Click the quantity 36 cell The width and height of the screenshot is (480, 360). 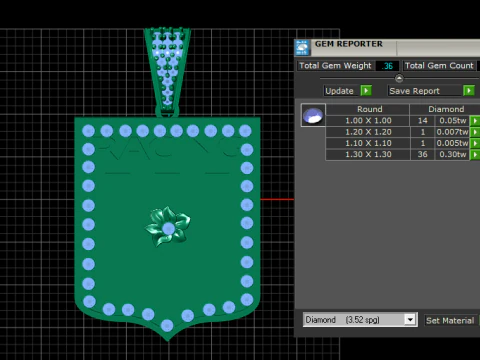pyautogui.click(x=422, y=155)
